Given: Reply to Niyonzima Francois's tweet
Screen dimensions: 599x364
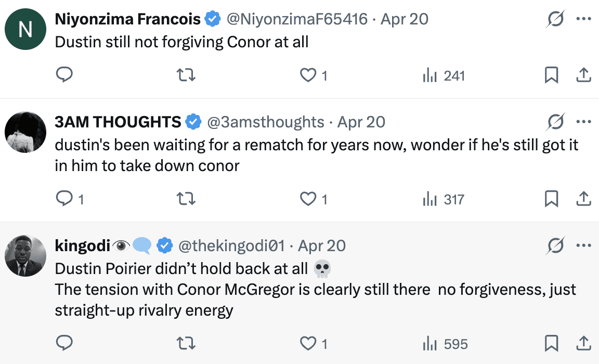Looking at the screenshot, I should point(64,75).
